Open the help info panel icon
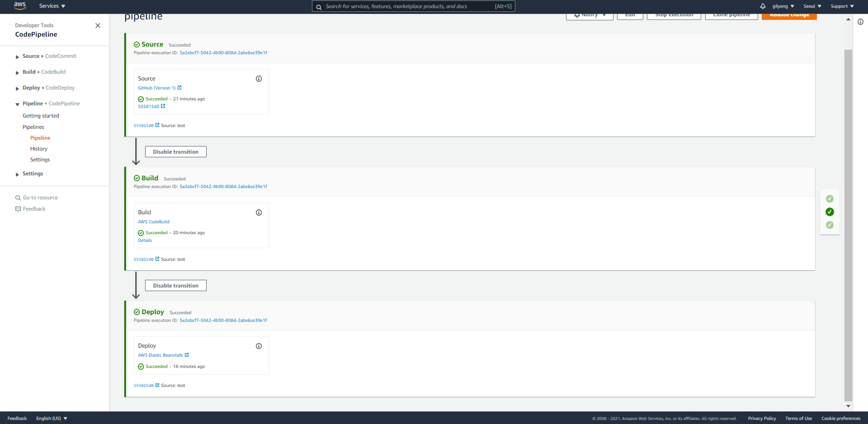Viewport: 868px width, 424px height. pyautogui.click(x=861, y=22)
